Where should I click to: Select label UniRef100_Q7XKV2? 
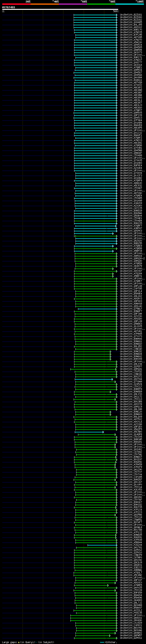tap(131, 85)
